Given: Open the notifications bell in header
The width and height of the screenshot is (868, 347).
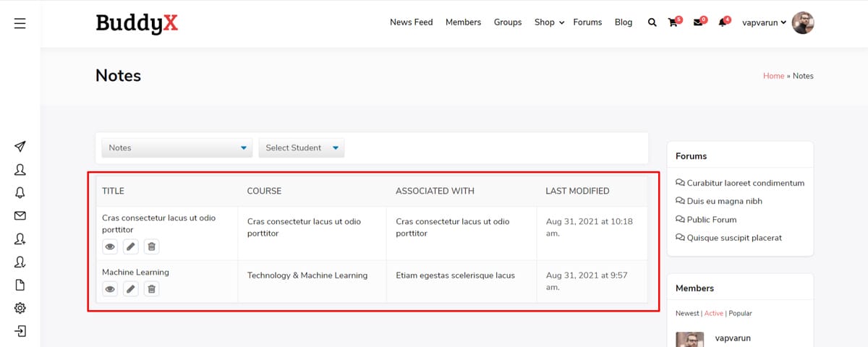Looking at the screenshot, I should tap(722, 22).
